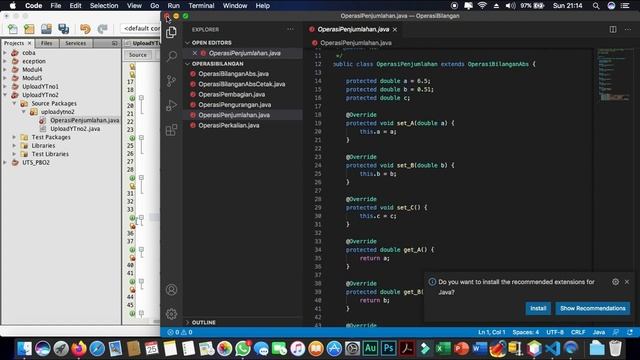Select UploadYTno2.java in NetBeans Projects tree
The height and width of the screenshot is (360, 640).
(75, 129)
